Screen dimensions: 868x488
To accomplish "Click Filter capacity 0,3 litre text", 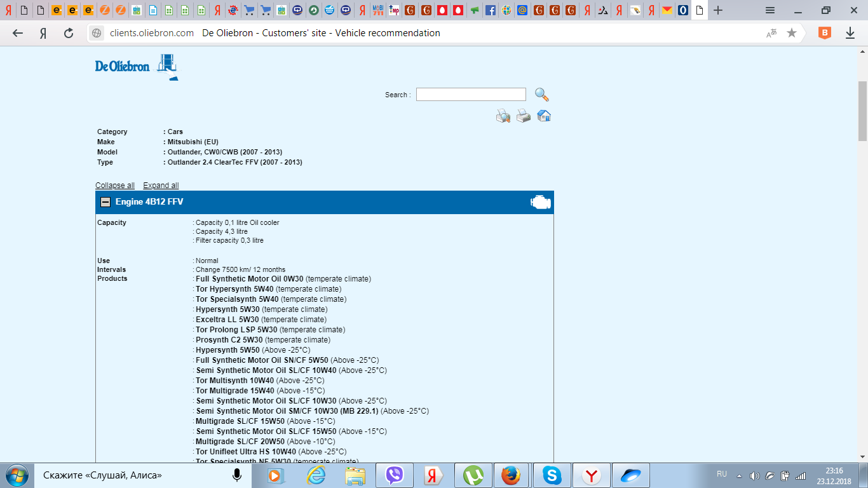I will [229, 241].
